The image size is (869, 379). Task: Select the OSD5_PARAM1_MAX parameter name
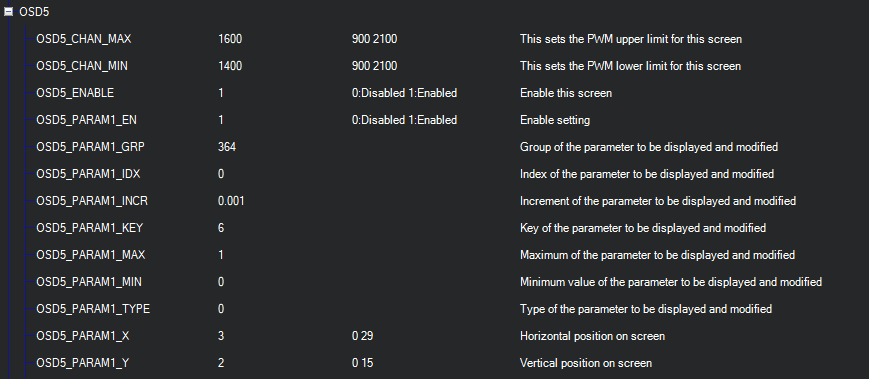pyautogui.click(x=90, y=255)
